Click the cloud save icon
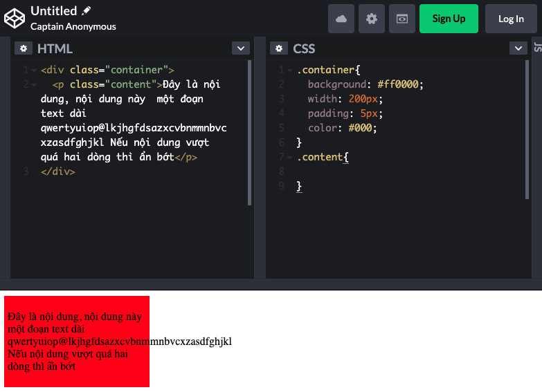Image resolution: width=542 pixels, height=392 pixels. (x=341, y=19)
